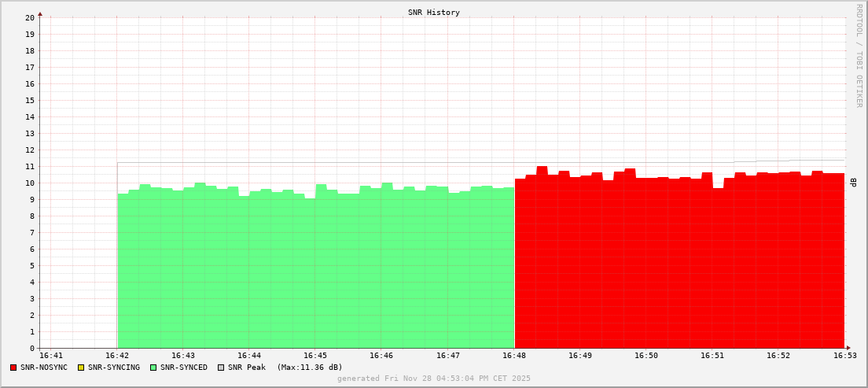Screen dimensions: 868x388
Task: Click the 20 value on the y-axis
Action: (x=30, y=17)
